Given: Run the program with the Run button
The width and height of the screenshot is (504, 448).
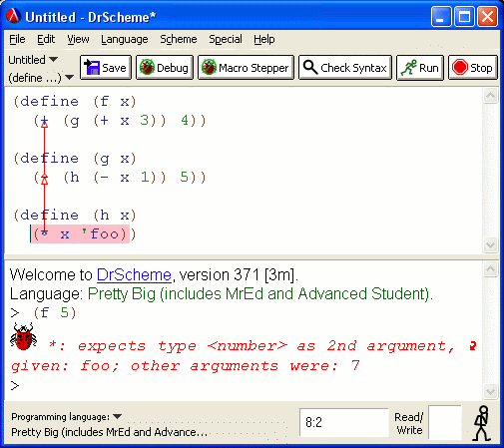Looking at the screenshot, I should [420, 68].
